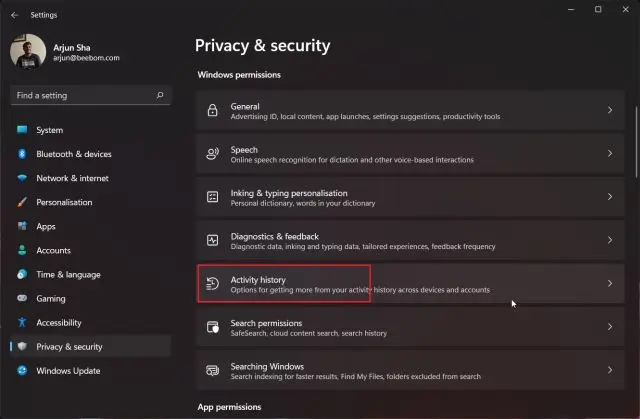The image size is (640, 419).
Task: Open Network & internet settings
Action: click(x=90, y=178)
